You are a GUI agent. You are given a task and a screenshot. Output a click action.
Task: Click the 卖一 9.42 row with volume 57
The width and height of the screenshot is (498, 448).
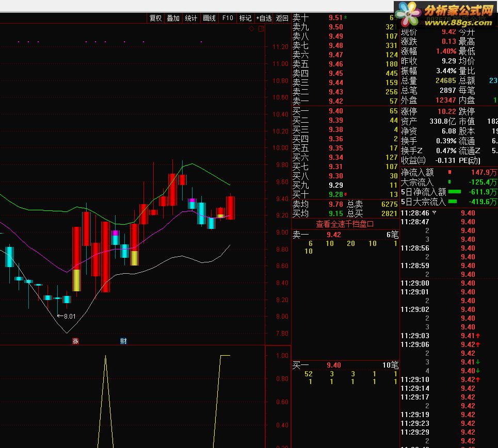[345, 101]
